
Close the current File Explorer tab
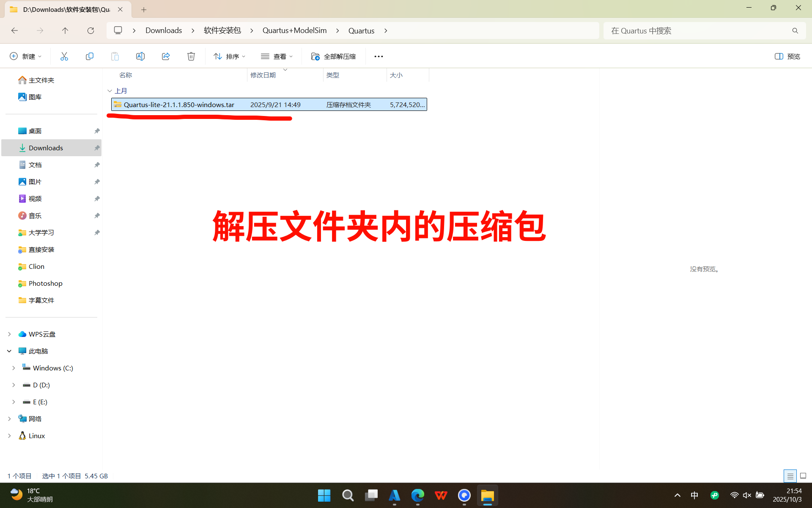tap(120, 9)
